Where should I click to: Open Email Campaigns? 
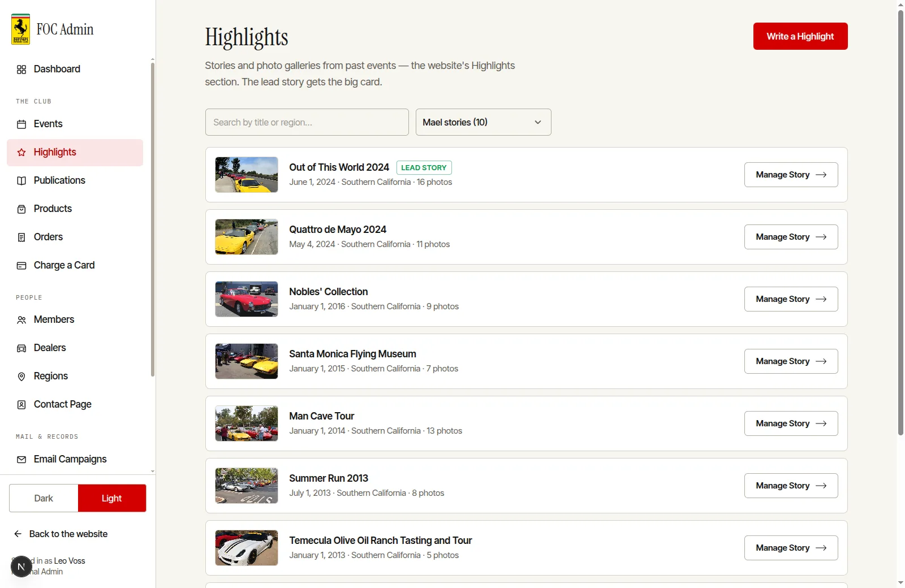[x=75, y=459]
